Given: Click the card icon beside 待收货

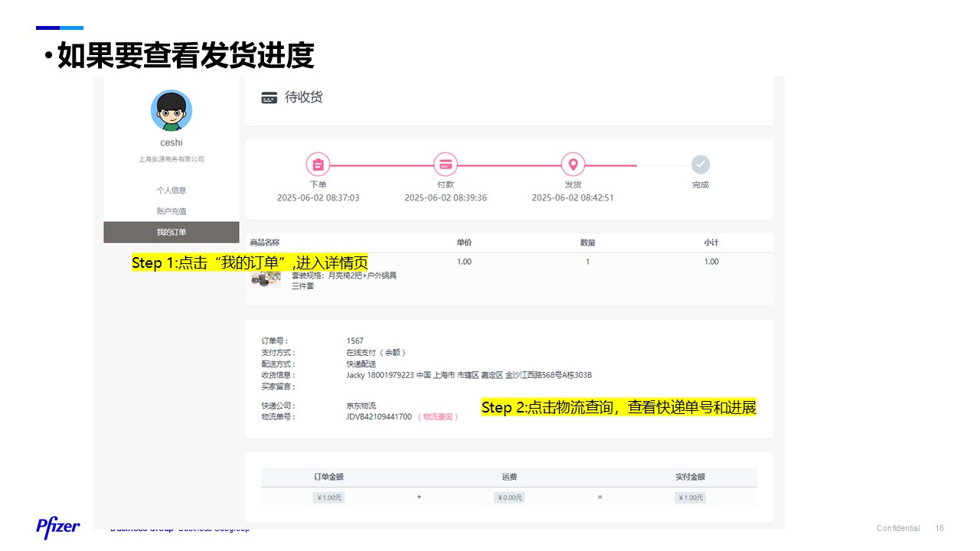Looking at the screenshot, I should [269, 98].
